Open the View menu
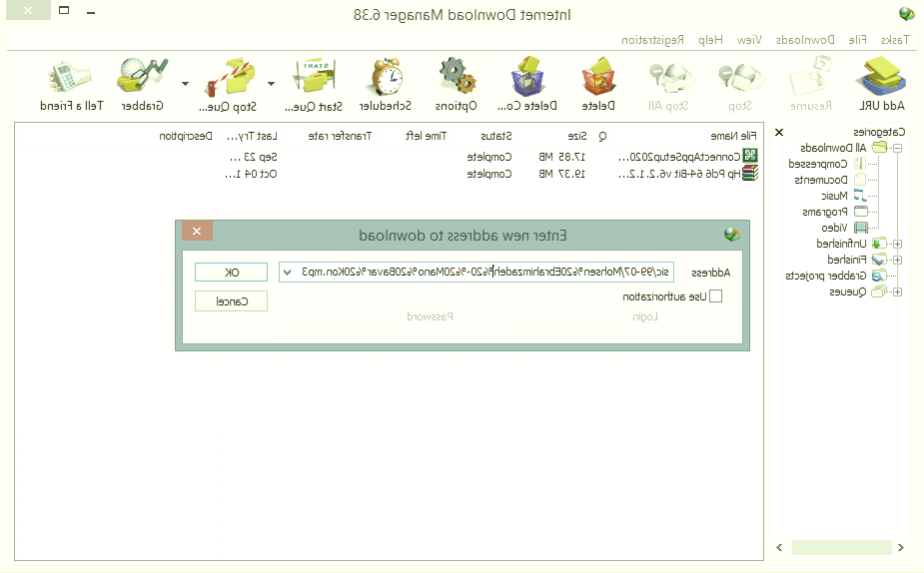Screen dimensions: 924x573 click(x=749, y=40)
